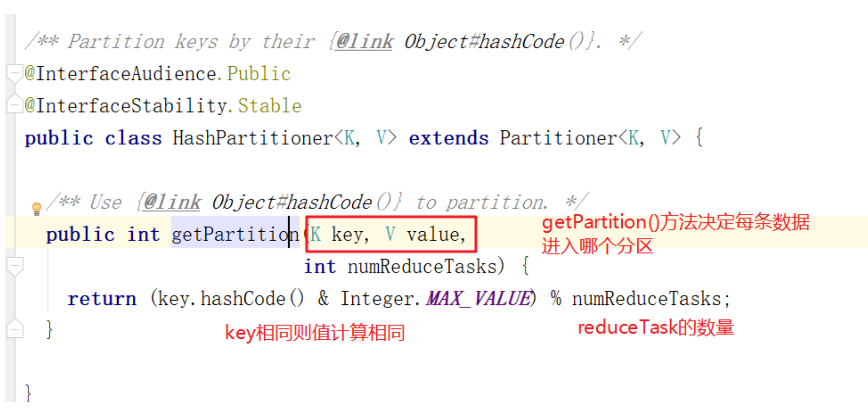The height and width of the screenshot is (411, 868).
Task: Click the MAX_VALUE constant
Action: [479, 298]
